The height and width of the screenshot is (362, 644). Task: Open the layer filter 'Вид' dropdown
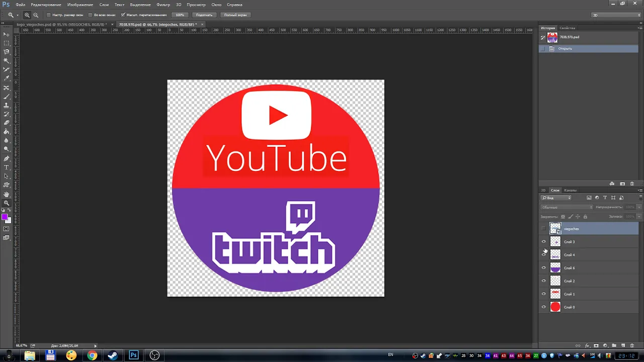(x=556, y=198)
